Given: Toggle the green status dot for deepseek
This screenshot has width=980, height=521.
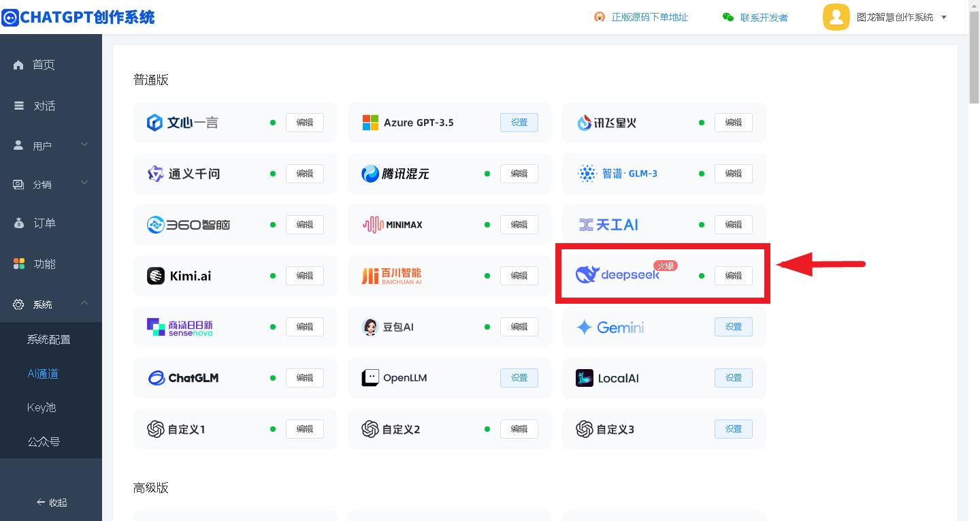Looking at the screenshot, I should [702, 276].
